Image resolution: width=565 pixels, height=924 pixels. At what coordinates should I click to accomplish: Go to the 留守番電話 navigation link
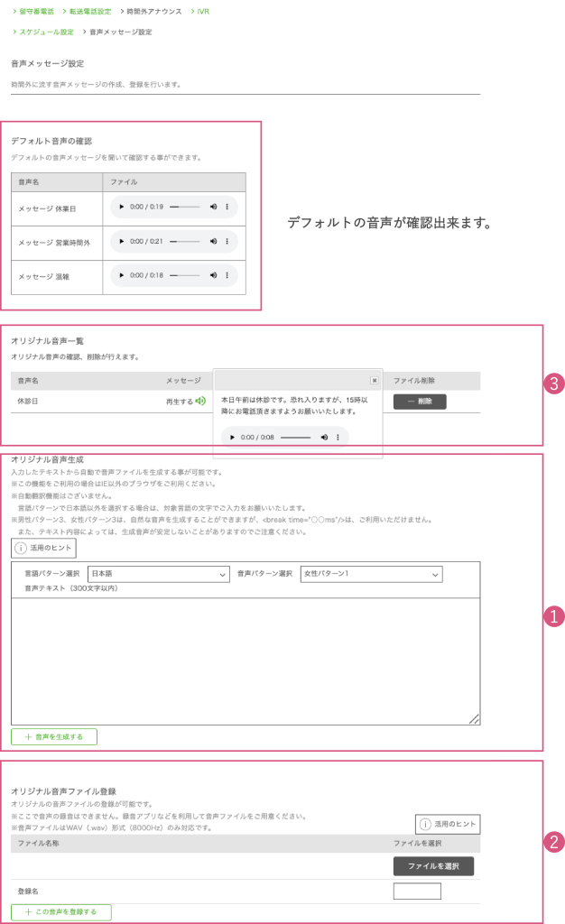pos(36,11)
